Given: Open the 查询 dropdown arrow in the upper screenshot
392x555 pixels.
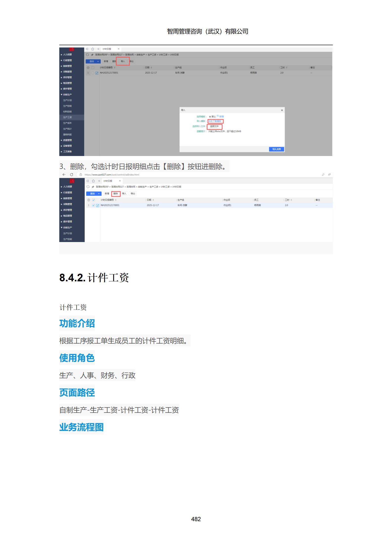Looking at the screenshot, I should [98, 61].
